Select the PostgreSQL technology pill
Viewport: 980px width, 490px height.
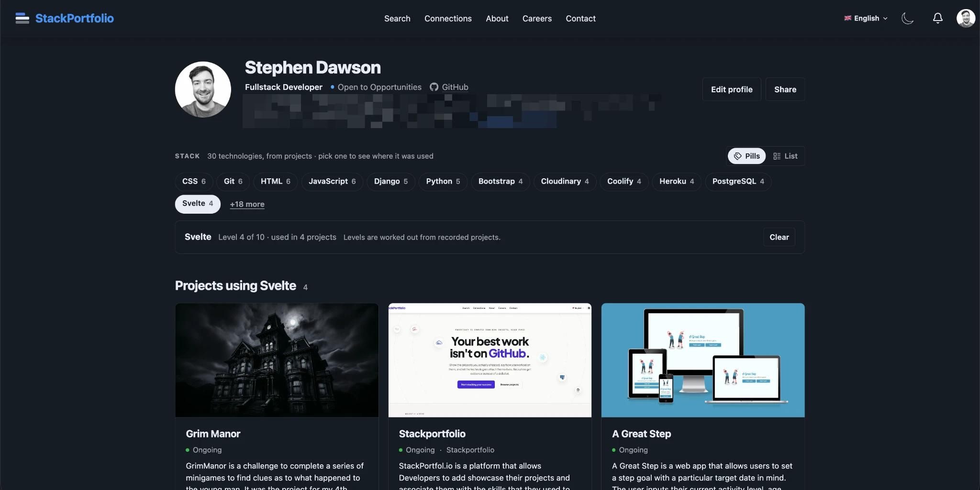pos(738,182)
